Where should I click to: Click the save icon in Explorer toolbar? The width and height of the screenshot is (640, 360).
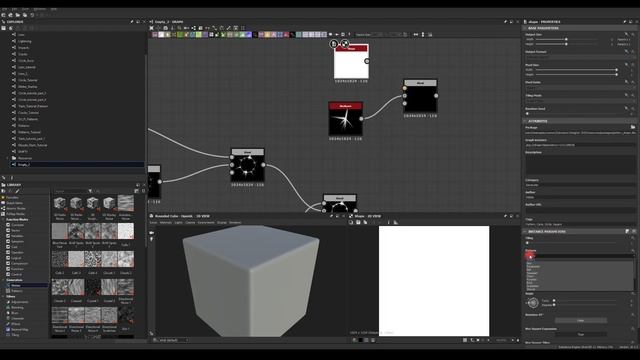click(x=4, y=28)
